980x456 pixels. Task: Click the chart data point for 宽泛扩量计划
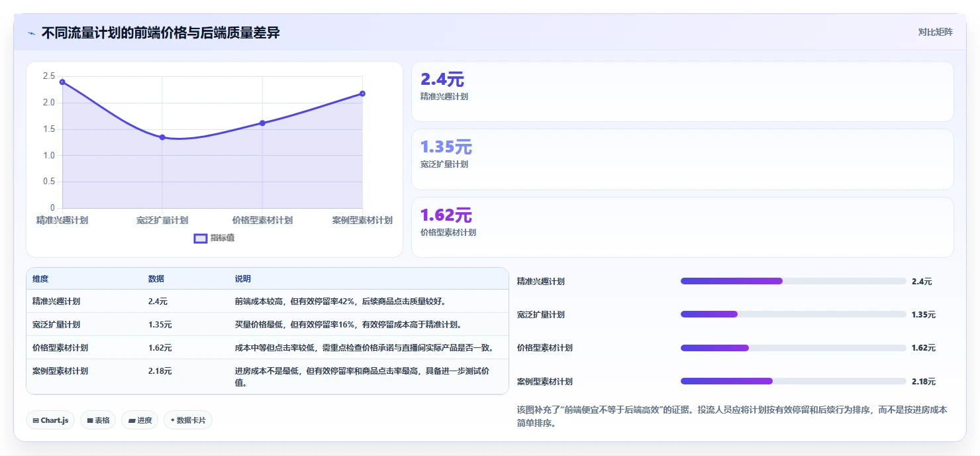(162, 137)
